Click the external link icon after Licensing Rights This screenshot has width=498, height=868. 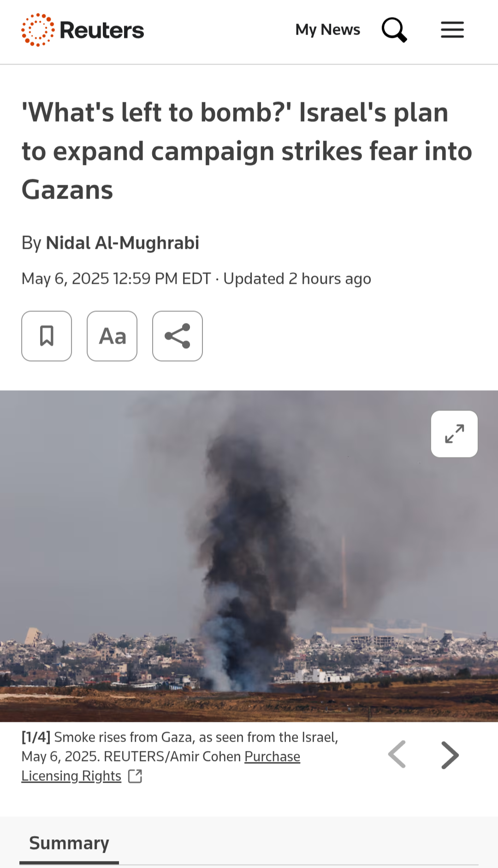tap(135, 776)
